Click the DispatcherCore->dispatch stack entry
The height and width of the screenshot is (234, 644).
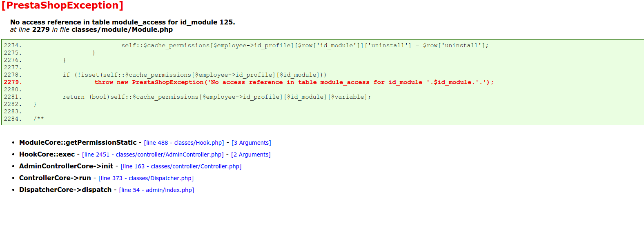tap(65, 190)
